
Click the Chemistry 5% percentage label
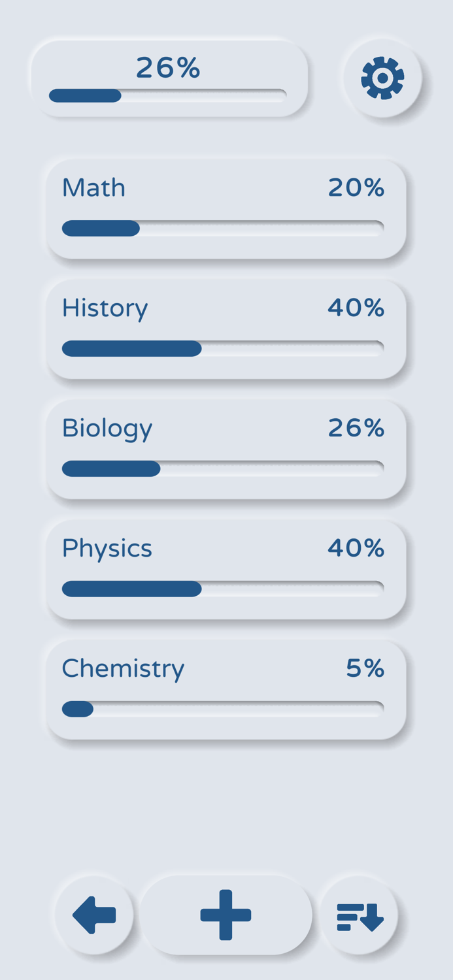point(364,668)
